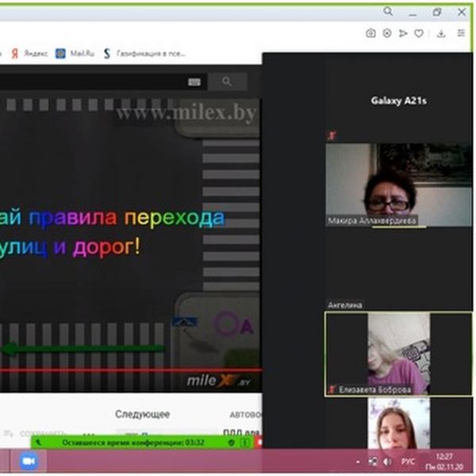Open the Яндекс bookmark

pyautogui.click(x=29, y=53)
